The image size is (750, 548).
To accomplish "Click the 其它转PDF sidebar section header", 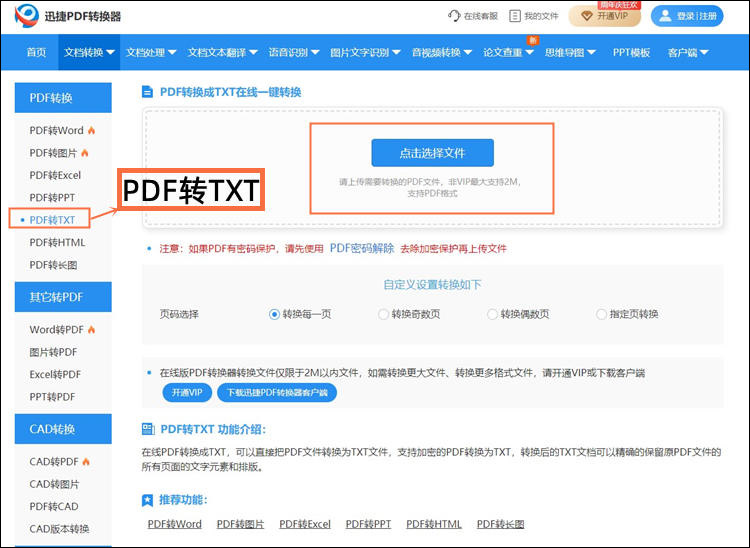I will coord(63,297).
